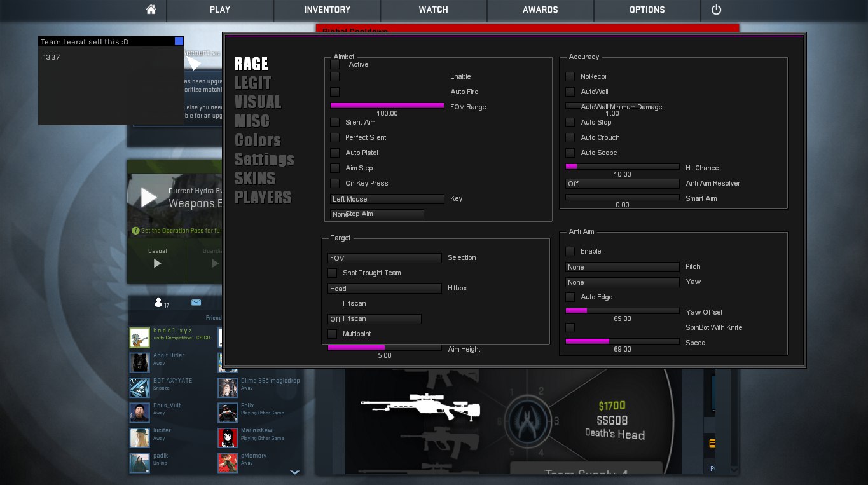Open the Selection dropdown showing FOV
This screenshot has width=868, height=485.
coord(385,258)
